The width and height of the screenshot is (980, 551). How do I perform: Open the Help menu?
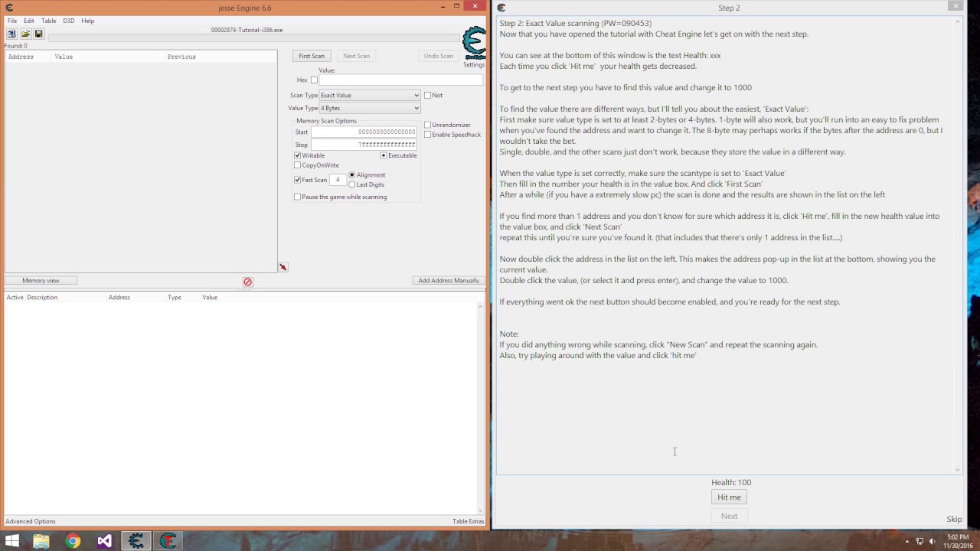pyautogui.click(x=87, y=21)
